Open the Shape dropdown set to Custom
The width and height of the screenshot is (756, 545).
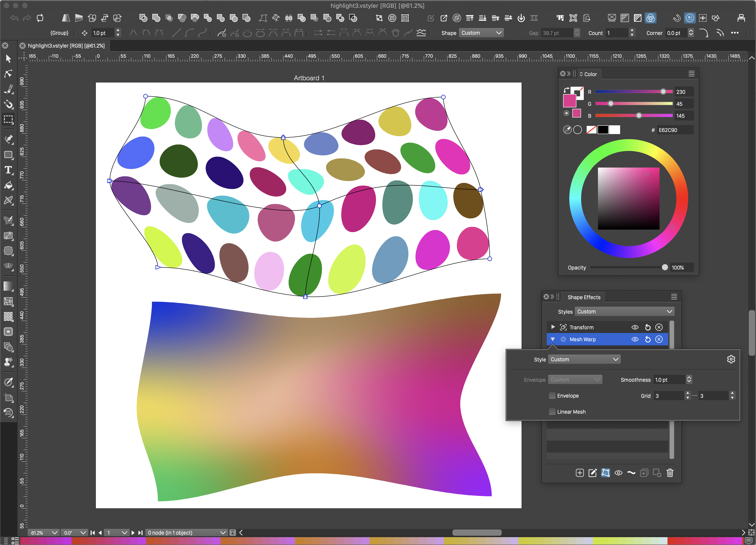coord(481,33)
